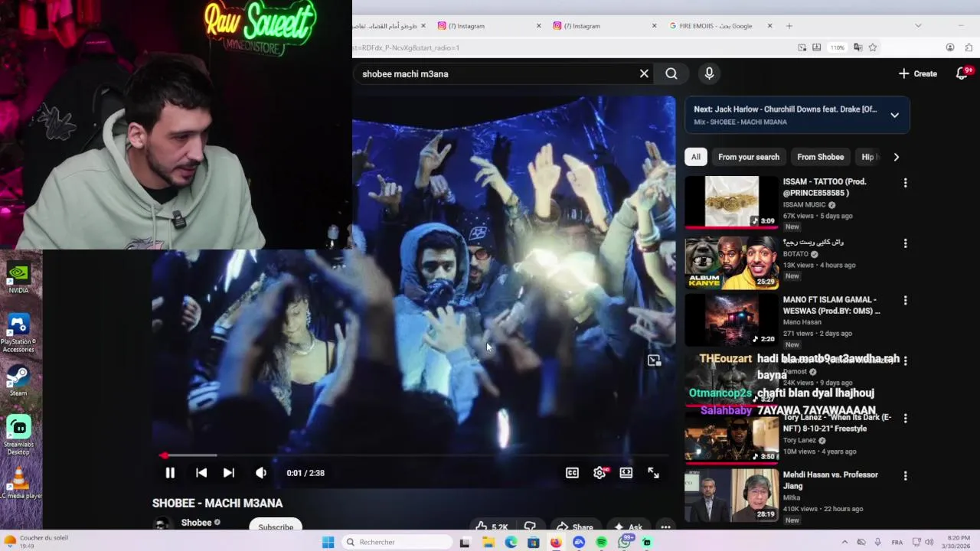Open the NVIDIA desktop shortcut
The height and width of the screenshot is (551, 980).
(x=18, y=279)
